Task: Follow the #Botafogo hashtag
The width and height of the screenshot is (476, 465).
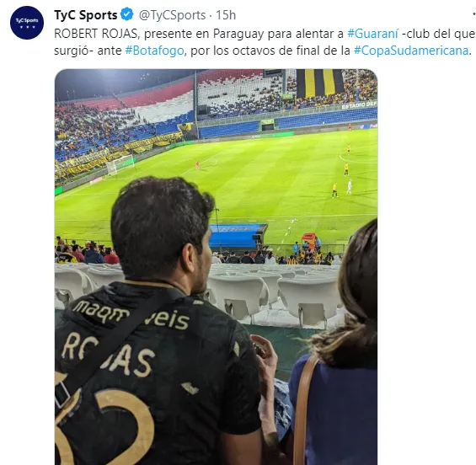Action: click(154, 51)
